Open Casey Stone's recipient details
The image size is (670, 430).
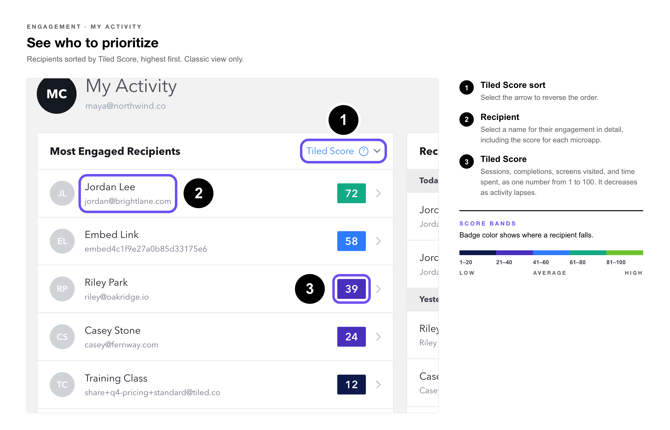pos(112,330)
